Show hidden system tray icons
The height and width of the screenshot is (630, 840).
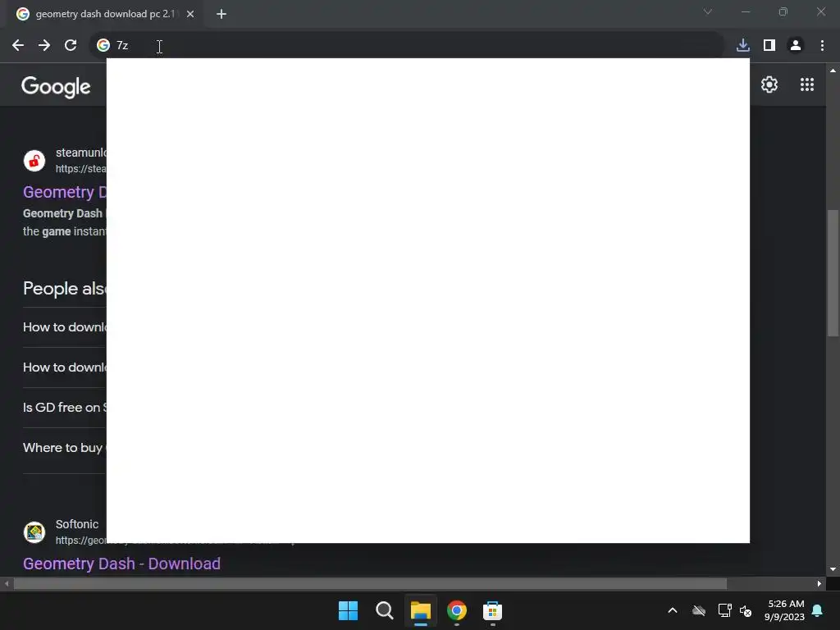pos(673,610)
